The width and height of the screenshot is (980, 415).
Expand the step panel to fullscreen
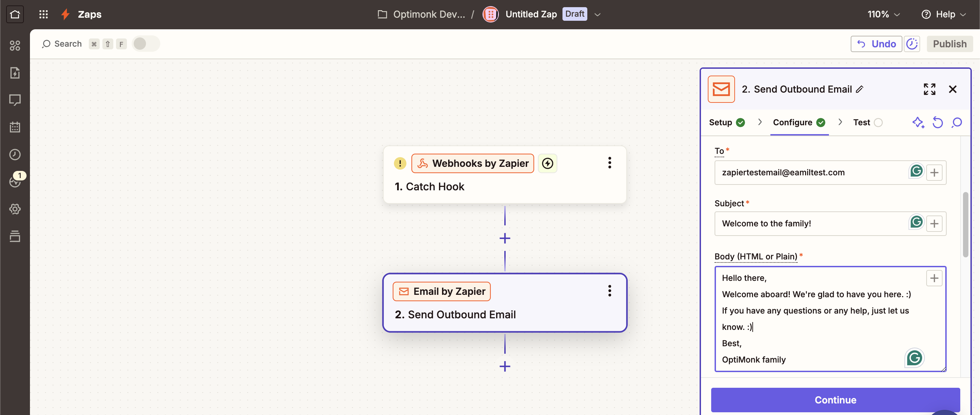929,89
